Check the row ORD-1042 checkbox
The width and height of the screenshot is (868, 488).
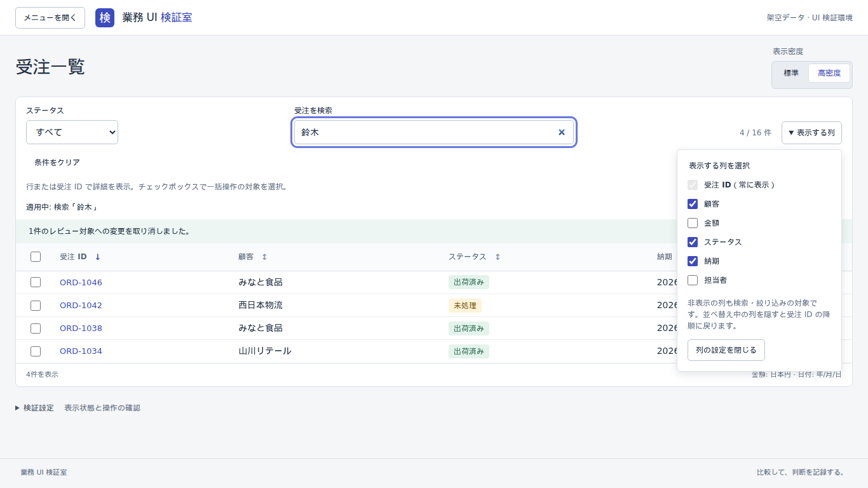(36, 305)
